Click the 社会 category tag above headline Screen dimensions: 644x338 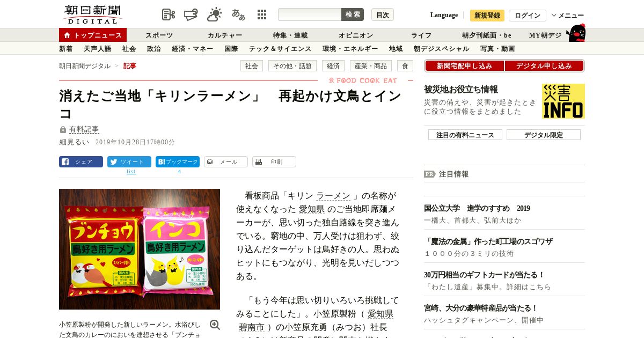[252, 66]
